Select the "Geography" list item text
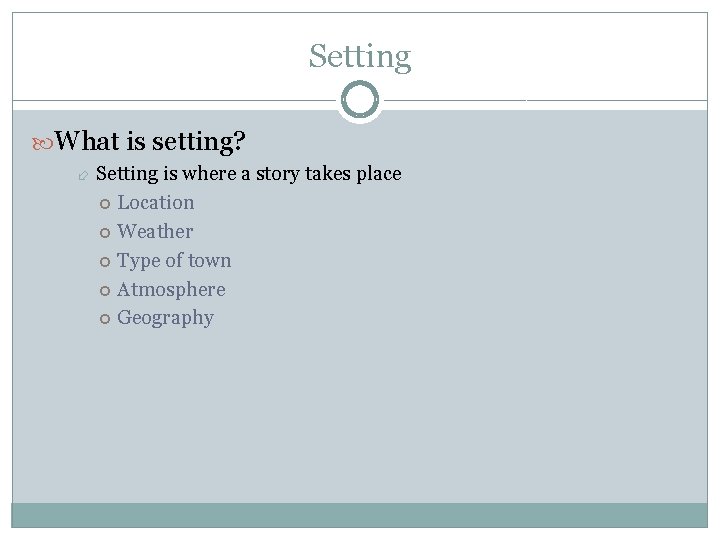The image size is (720, 540). coord(165,318)
